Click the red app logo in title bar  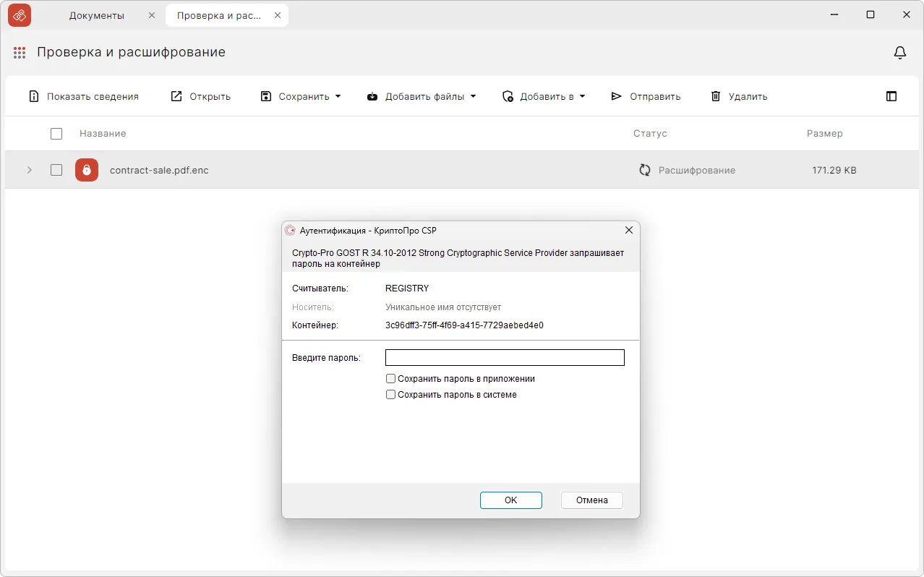click(20, 15)
